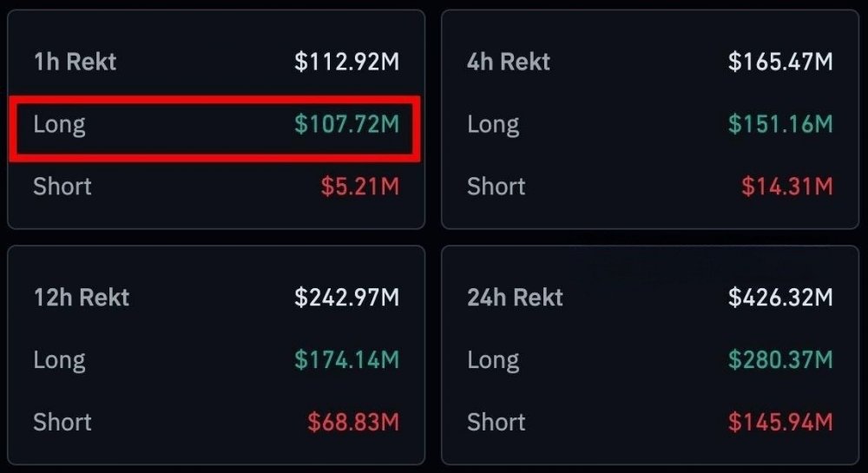The width and height of the screenshot is (868, 473).
Task: Select the 24h Rekt total $426.32M
Action: [780, 298]
